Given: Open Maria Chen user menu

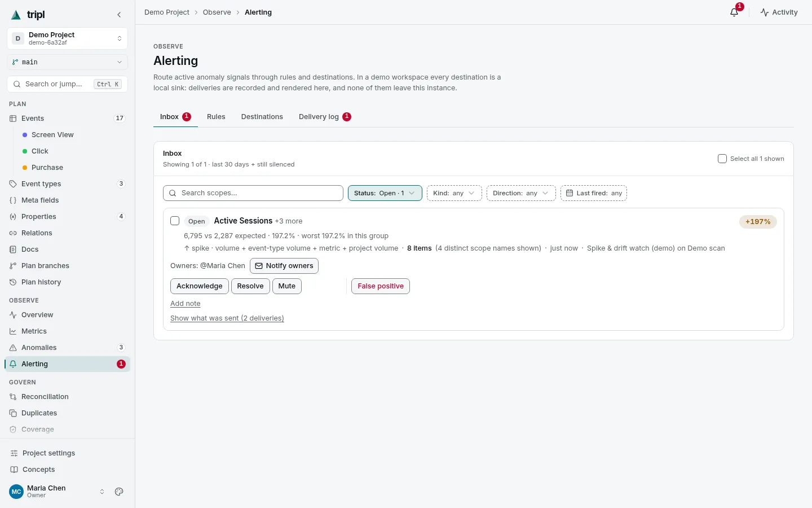Looking at the screenshot, I should [x=57, y=492].
